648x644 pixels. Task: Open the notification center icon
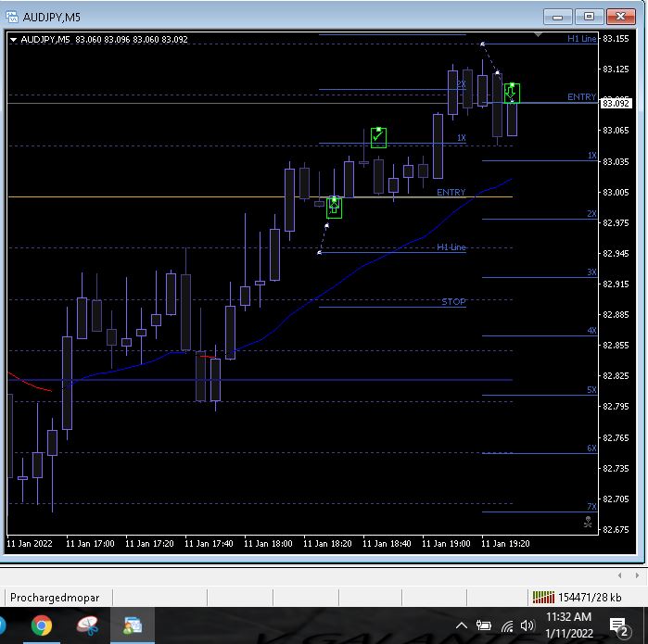point(618,626)
